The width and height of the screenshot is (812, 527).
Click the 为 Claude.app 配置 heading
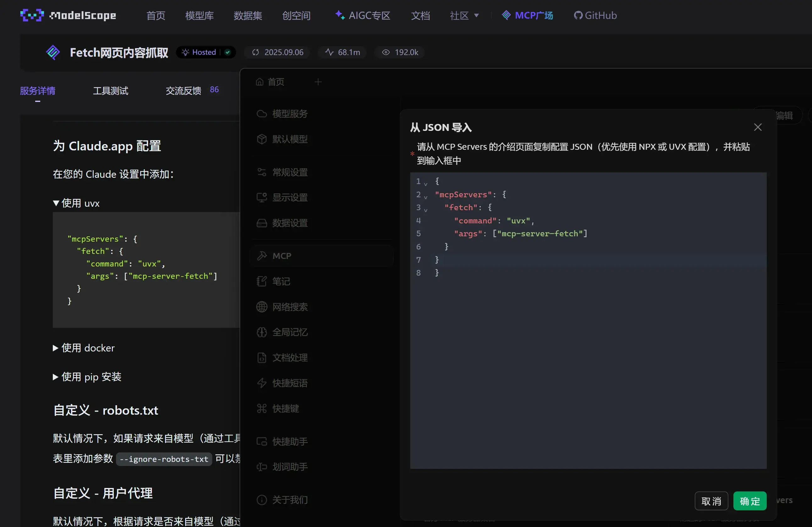coord(107,146)
